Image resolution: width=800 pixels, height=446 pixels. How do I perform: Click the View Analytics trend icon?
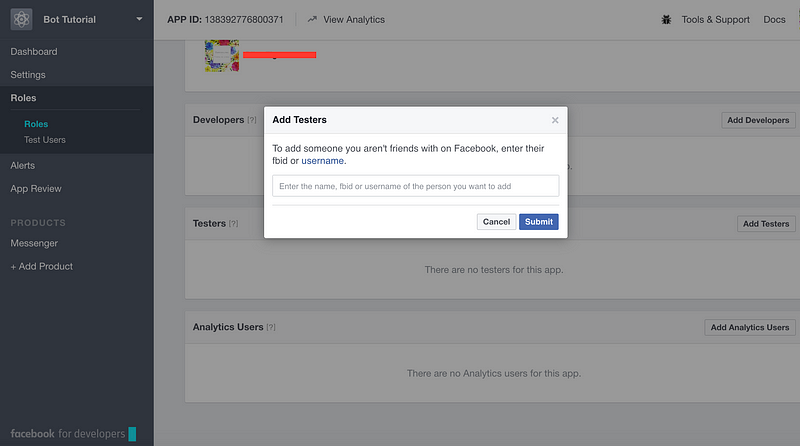[312, 19]
